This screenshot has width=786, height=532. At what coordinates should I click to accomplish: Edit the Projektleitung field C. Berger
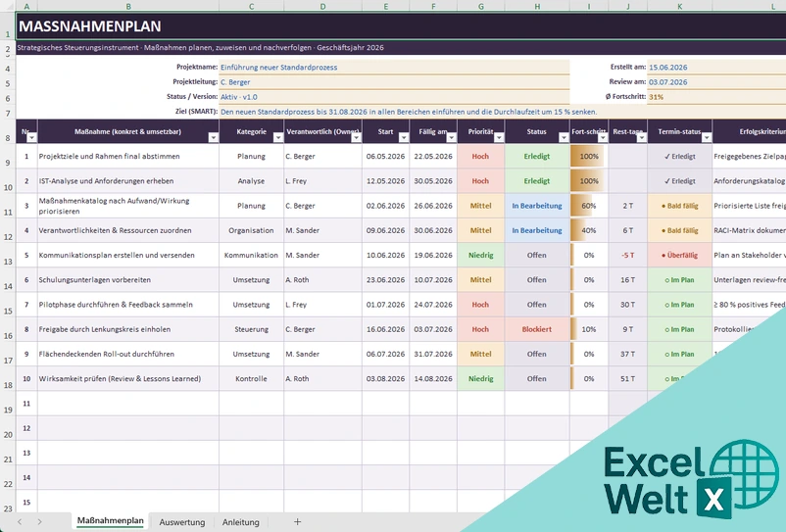point(394,82)
